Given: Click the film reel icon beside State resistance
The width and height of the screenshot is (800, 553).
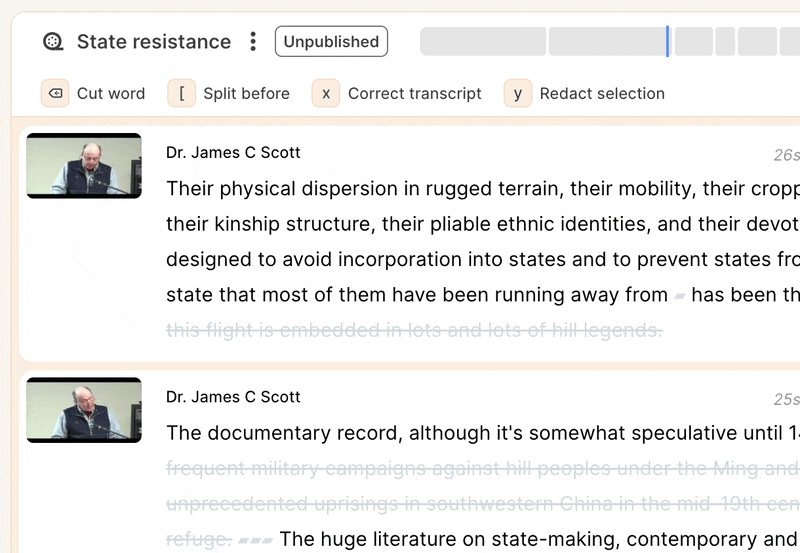Looking at the screenshot, I should click(53, 42).
